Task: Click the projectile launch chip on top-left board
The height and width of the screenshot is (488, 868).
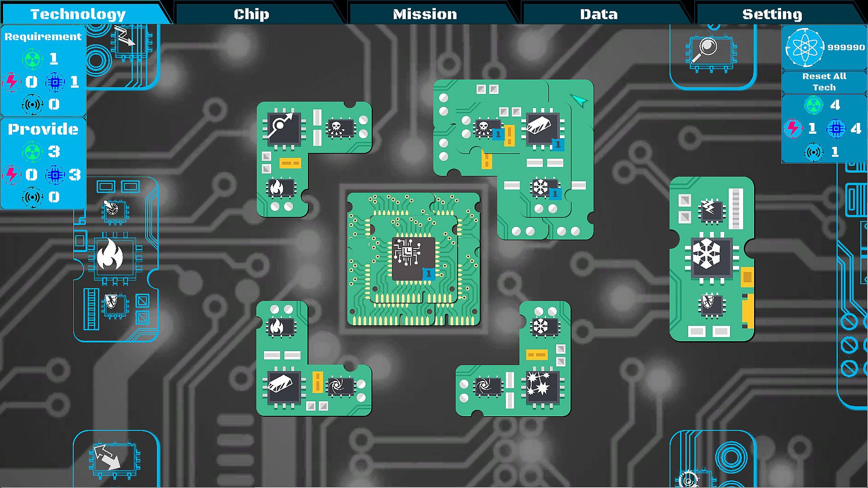Action: click(x=283, y=128)
